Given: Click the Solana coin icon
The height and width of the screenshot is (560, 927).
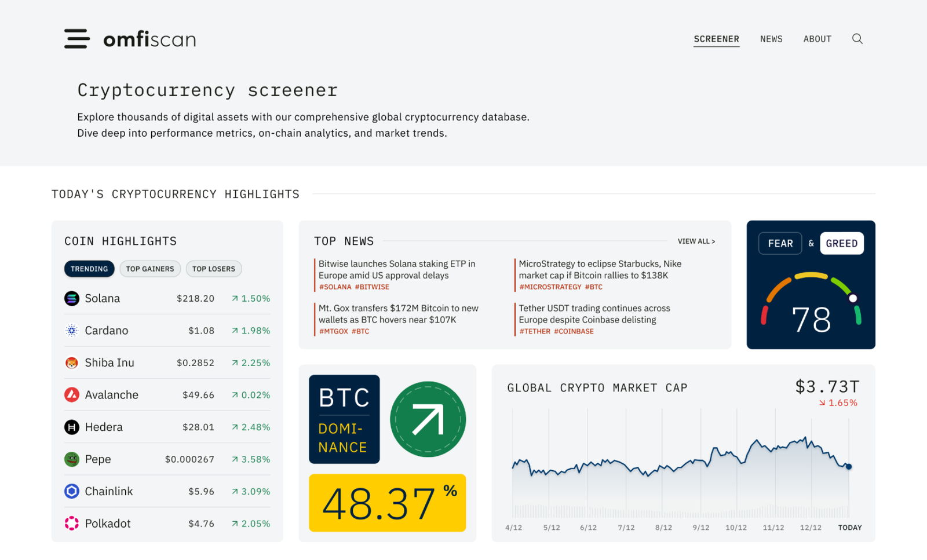Looking at the screenshot, I should 71,298.
